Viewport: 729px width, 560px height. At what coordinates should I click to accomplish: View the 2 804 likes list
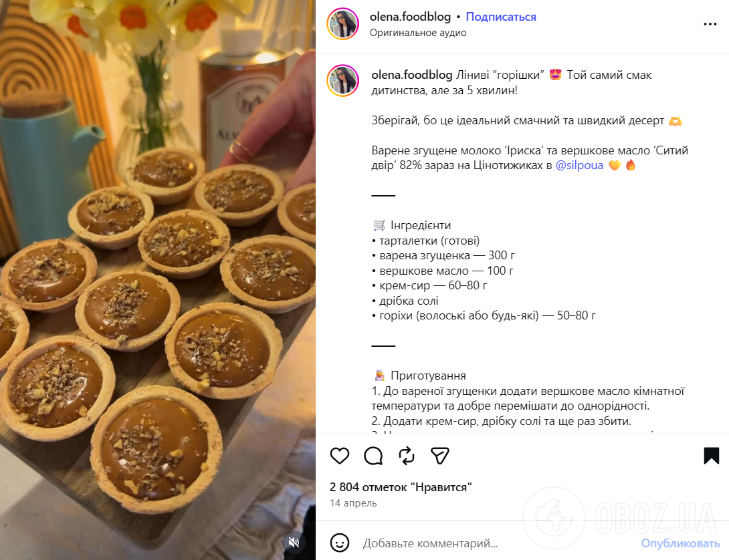point(401,487)
